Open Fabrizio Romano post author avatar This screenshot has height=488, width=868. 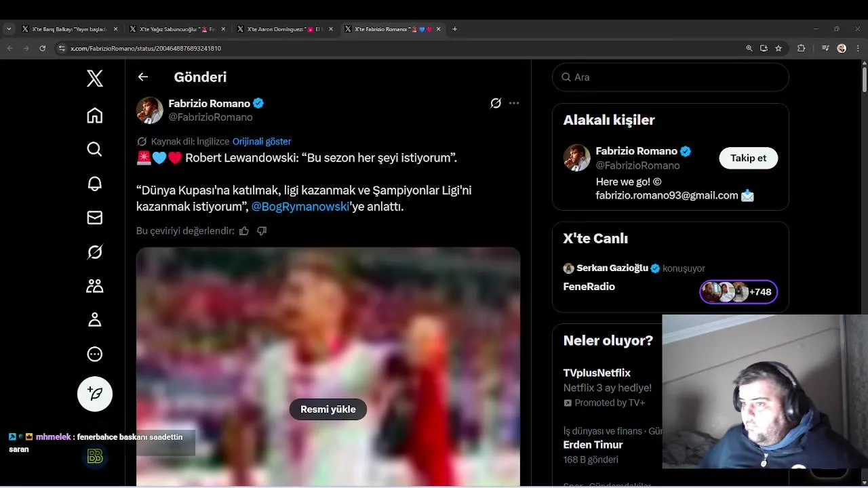pos(150,110)
